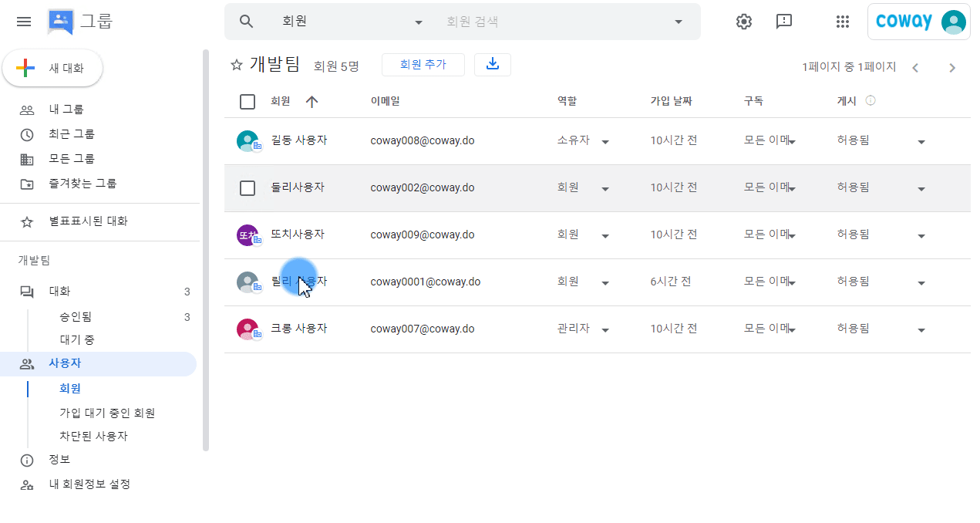The height and width of the screenshot is (523, 980).
Task: Click 크롱 사용자 avatar
Action: tap(248, 329)
